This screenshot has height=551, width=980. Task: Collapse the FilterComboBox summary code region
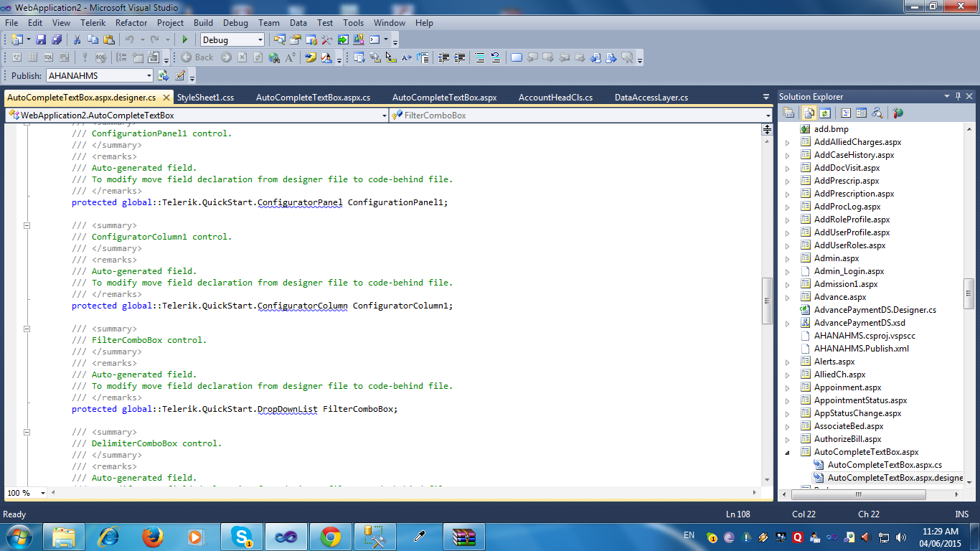(x=27, y=329)
